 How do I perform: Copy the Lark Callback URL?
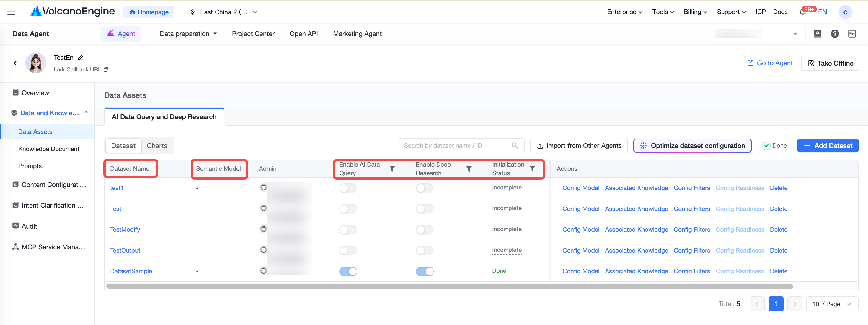106,69
